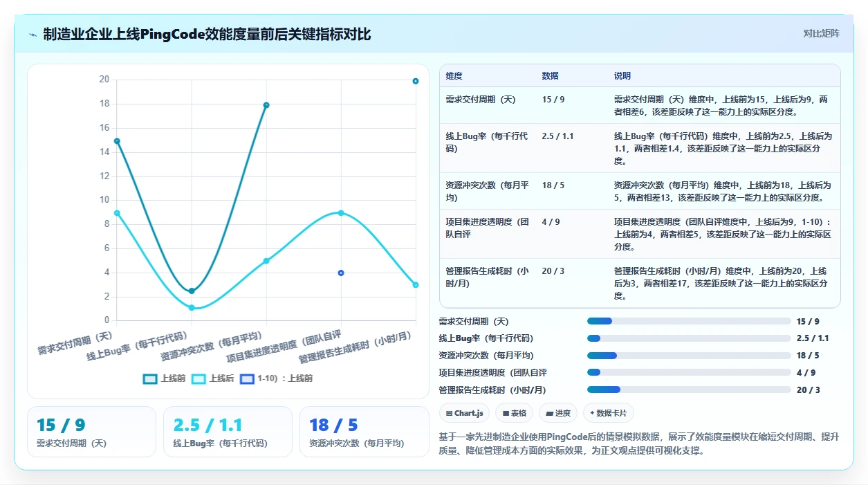Click the chart x-axis label 资源冲突次数（每月平均）
868x485 pixels.
tap(213, 348)
